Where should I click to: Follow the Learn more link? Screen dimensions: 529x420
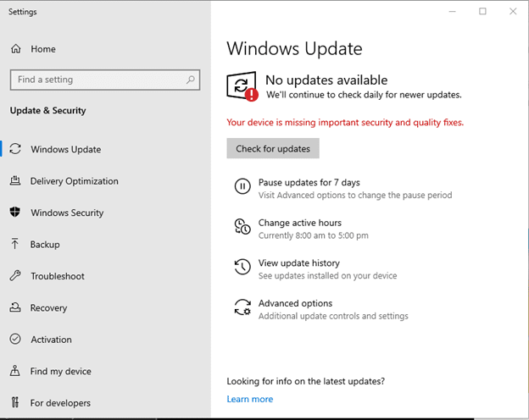click(250, 399)
